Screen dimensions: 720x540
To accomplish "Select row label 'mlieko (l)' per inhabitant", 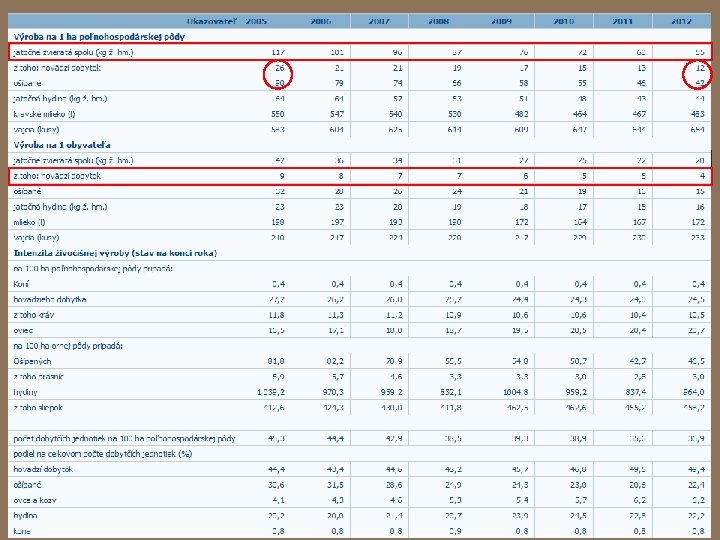I will (29, 222).
